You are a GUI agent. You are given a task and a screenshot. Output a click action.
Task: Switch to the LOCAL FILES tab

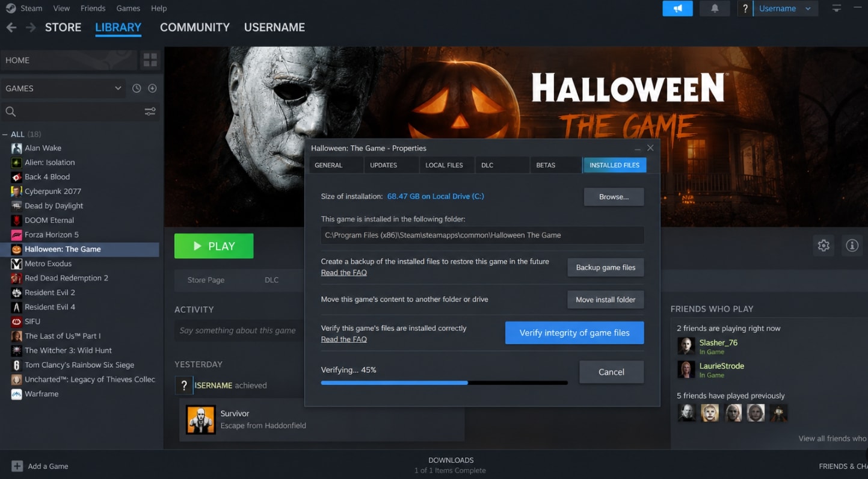(446, 165)
